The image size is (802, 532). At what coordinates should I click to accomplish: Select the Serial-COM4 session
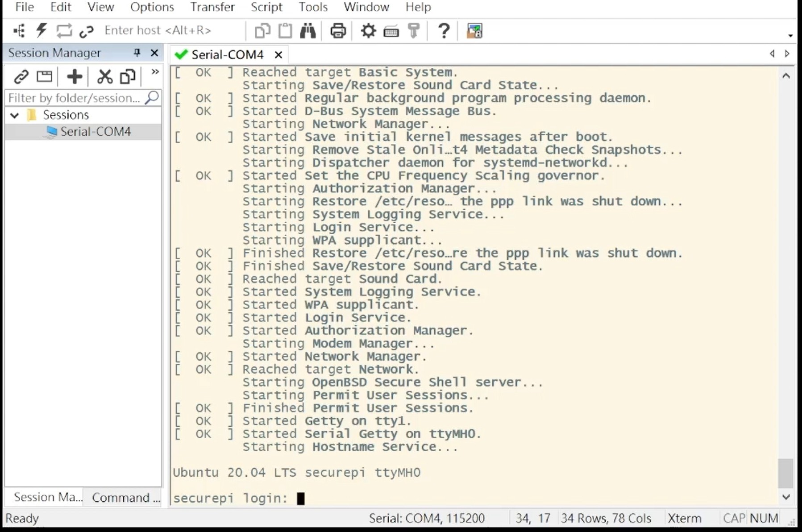96,131
